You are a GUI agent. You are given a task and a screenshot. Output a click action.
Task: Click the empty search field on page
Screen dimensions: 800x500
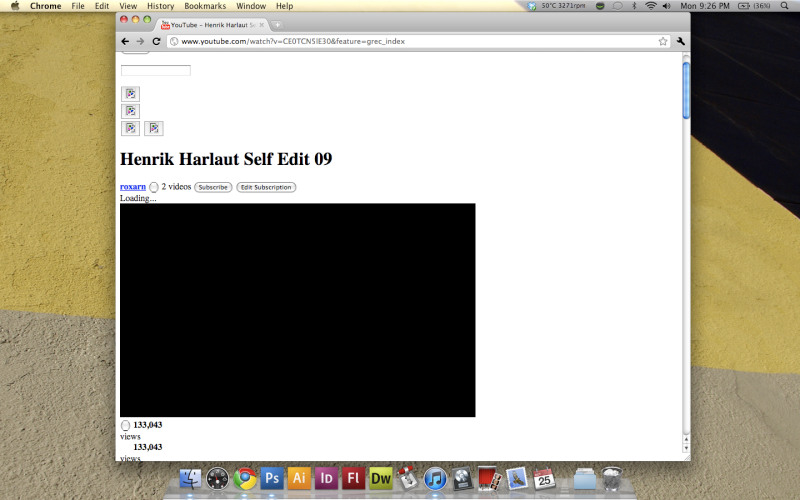tap(155, 70)
